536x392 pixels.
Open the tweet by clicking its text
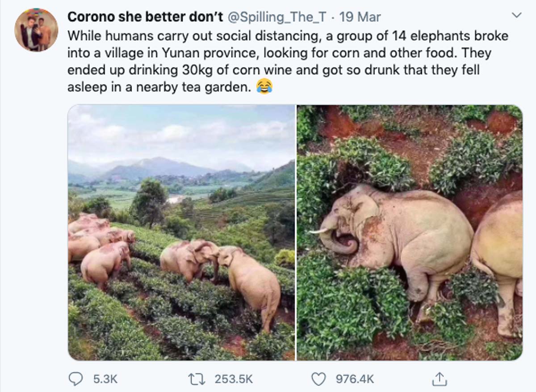coord(288,61)
